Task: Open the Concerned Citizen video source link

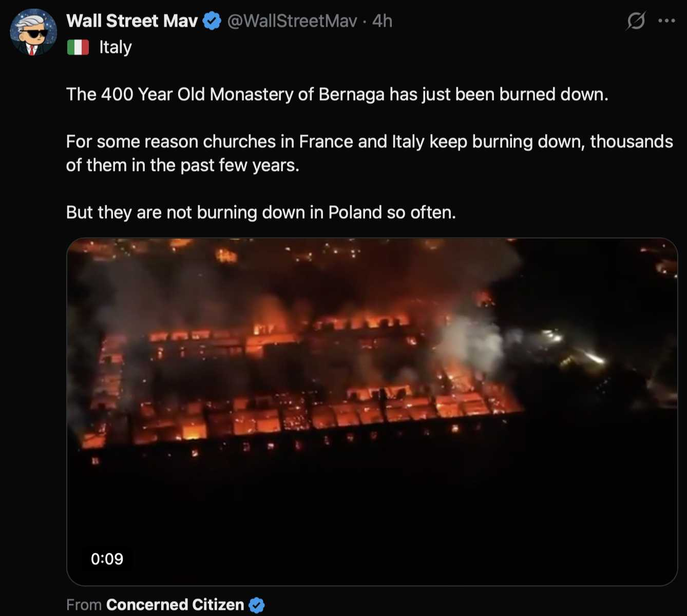Action: (x=175, y=605)
